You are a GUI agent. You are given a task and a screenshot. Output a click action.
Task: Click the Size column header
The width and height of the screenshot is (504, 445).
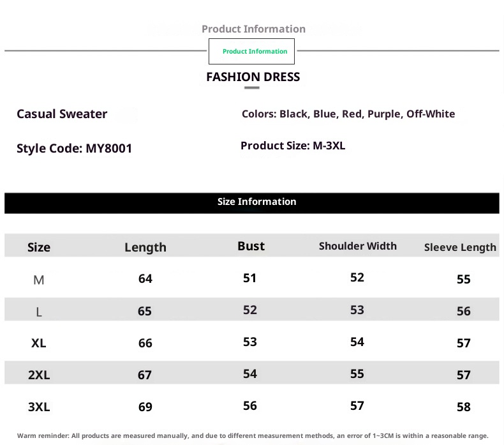[39, 247]
